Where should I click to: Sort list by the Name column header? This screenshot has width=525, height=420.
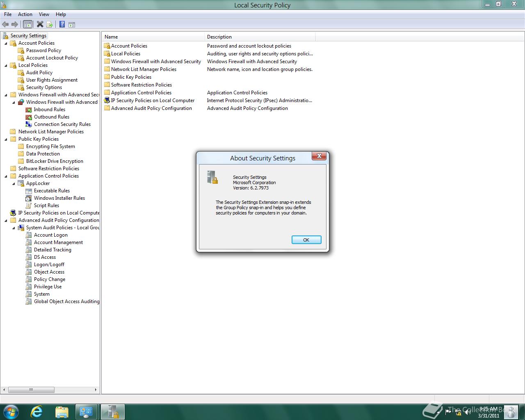point(153,37)
